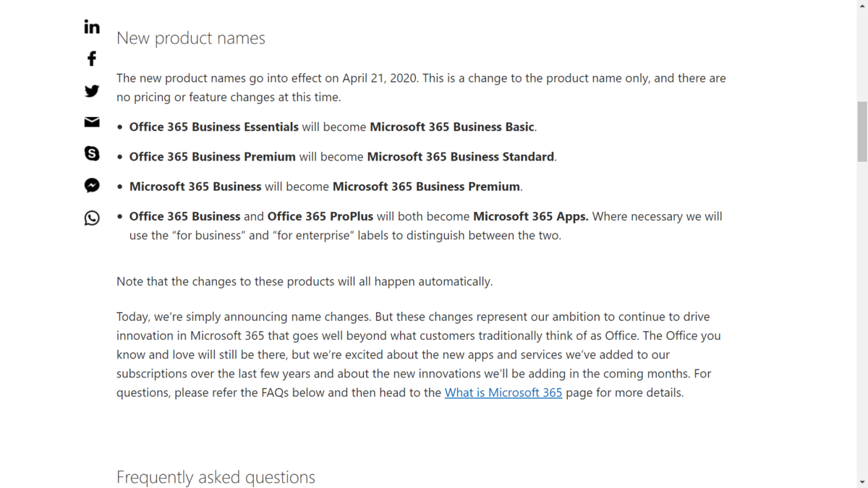
Task: Click the Microsoft 365 Business Premium text
Action: click(426, 187)
